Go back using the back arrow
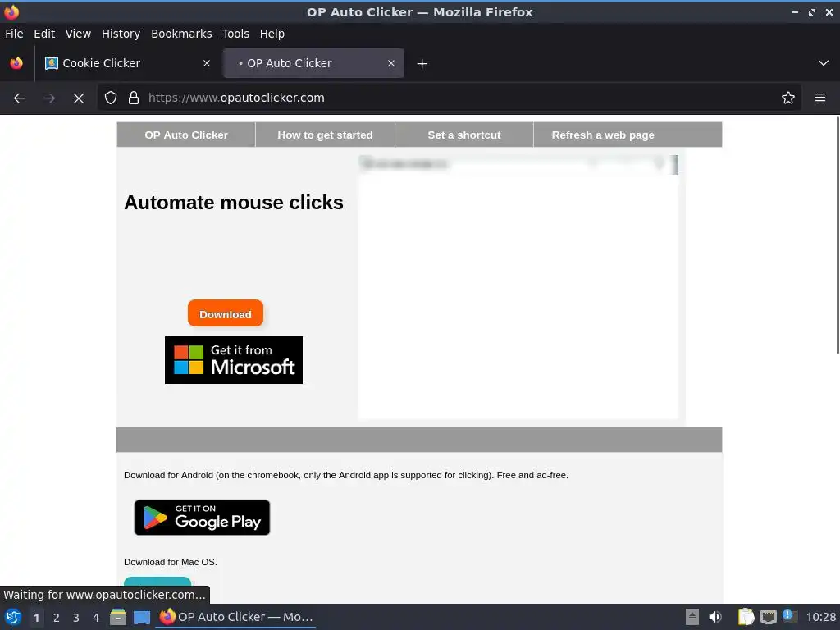Viewport: 840px width, 630px height. pos(20,98)
